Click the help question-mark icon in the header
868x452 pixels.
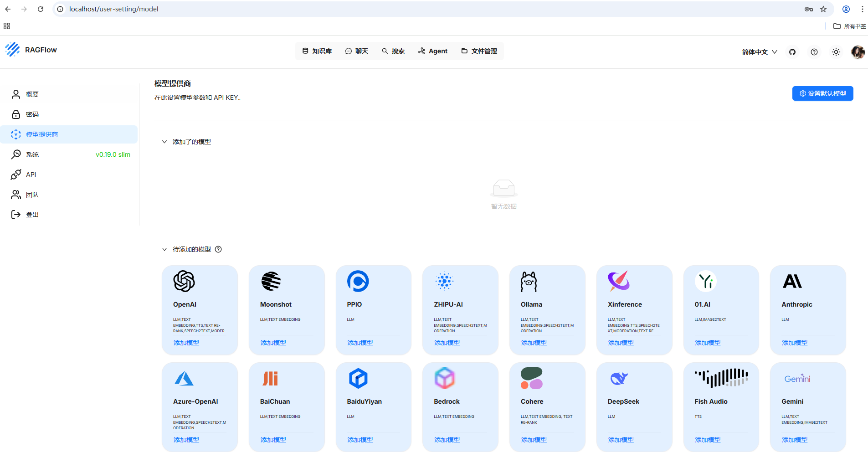pyautogui.click(x=814, y=52)
